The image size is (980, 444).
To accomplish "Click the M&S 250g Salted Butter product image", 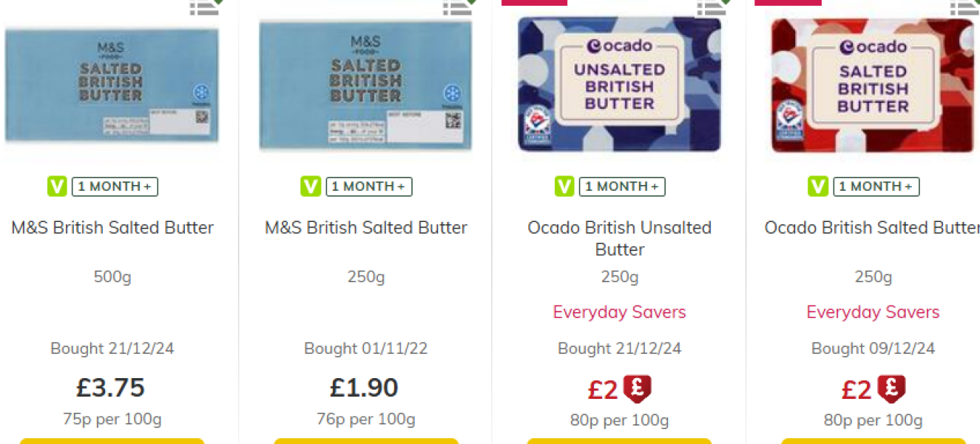I will (365, 84).
